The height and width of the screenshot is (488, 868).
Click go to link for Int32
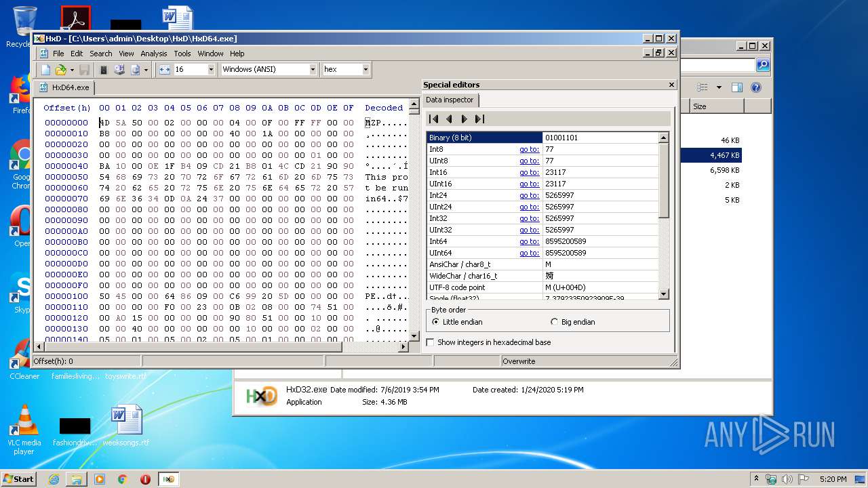coord(529,218)
